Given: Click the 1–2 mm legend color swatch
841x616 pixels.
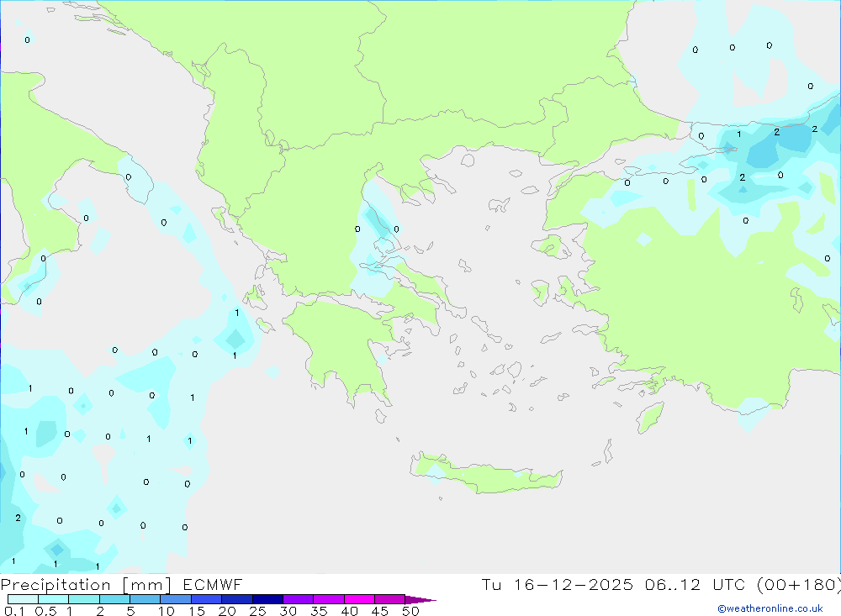Looking at the screenshot, I should [84, 599].
